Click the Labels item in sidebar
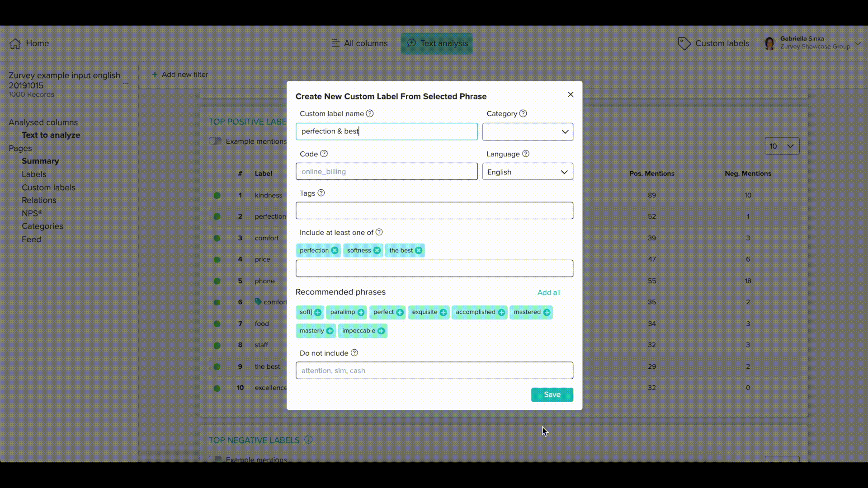The image size is (868, 488). coord(34,174)
